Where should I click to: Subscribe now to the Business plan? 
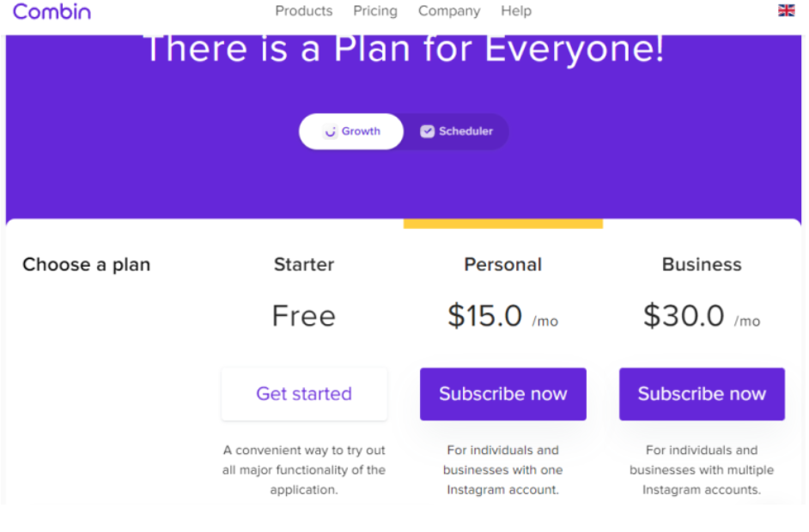point(702,394)
